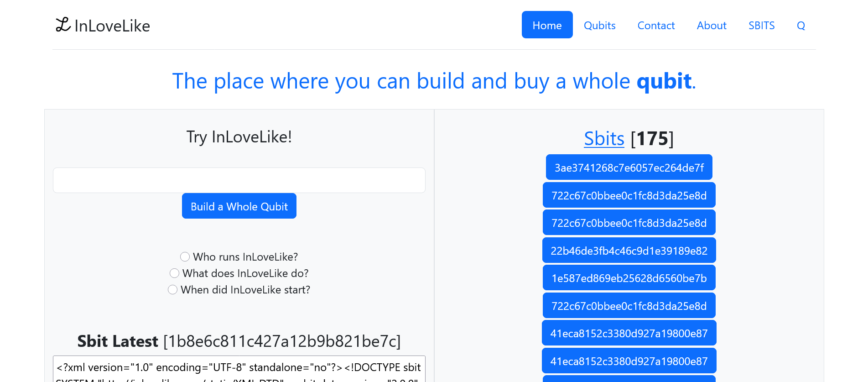The width and height of the screenshot is (868, 382).
Task: Pick the "When did InLoveLike start?" radio option
Action: tap(172, 289)
